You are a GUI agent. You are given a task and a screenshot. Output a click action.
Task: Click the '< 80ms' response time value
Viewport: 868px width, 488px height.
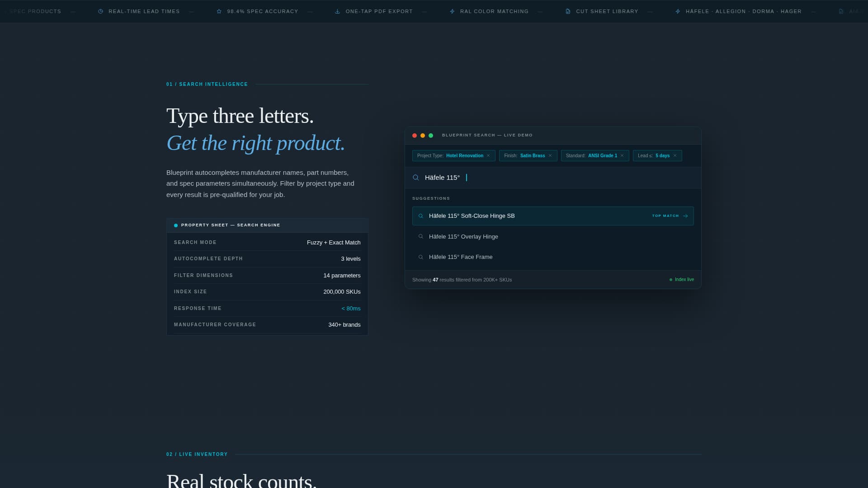tap(351, 309)
